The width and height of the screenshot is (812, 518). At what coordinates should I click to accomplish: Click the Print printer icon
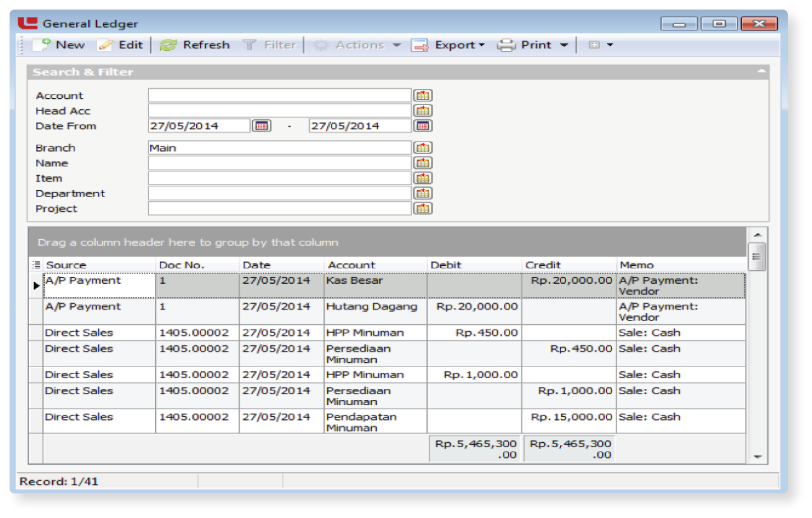[x=507, y=45]
